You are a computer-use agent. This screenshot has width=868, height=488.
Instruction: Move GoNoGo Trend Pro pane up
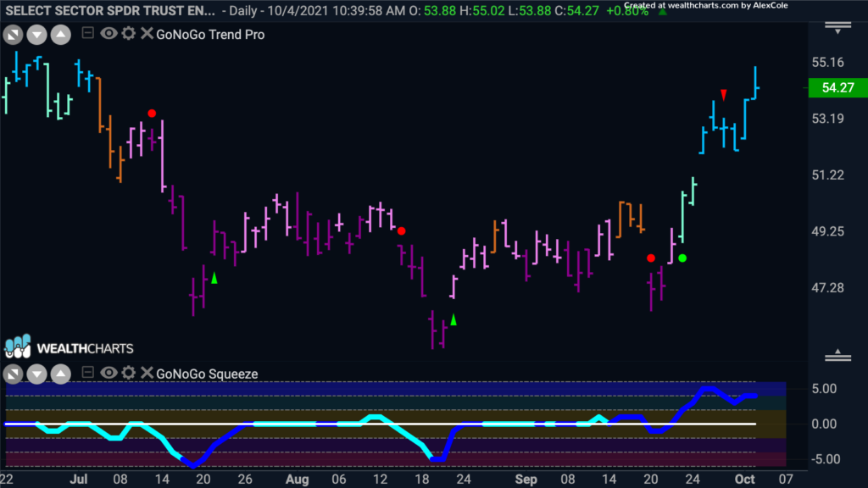[x=61, y=35]
